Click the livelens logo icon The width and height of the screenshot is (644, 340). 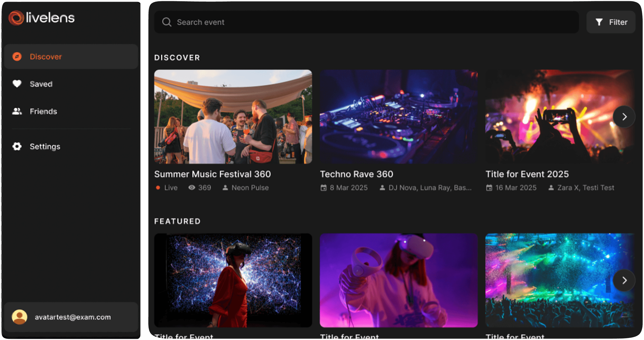(16, 18)
